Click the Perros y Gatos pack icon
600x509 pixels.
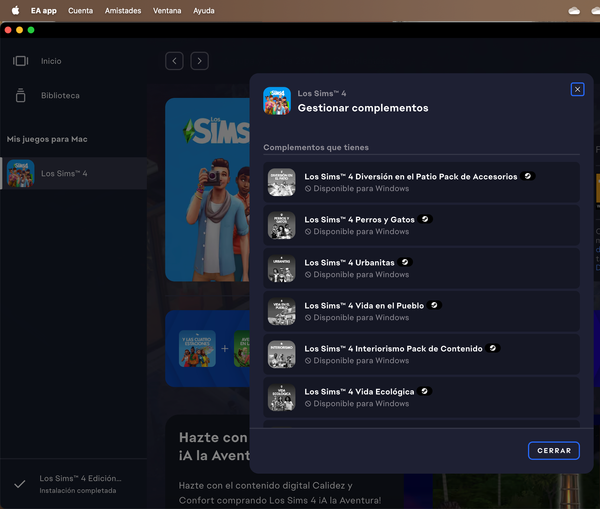pos(281,225)
